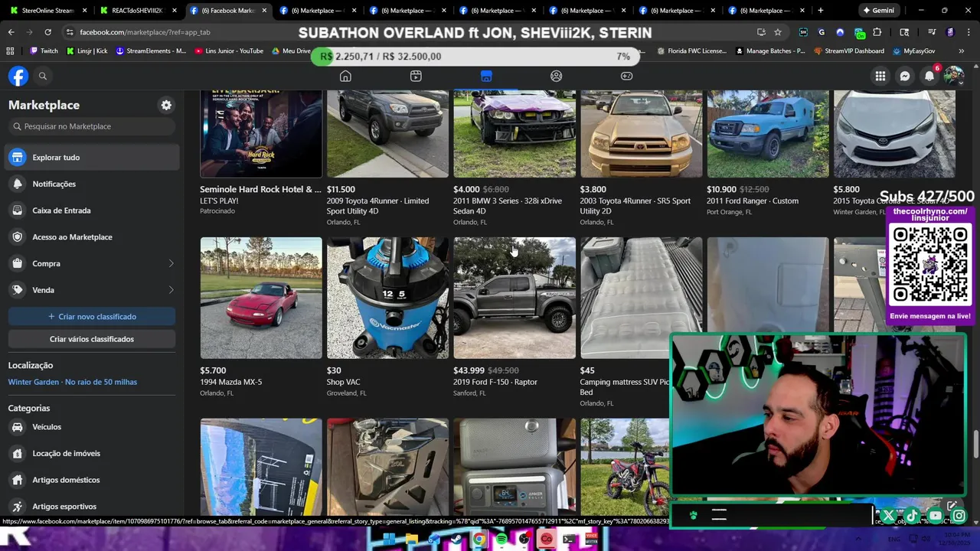Open Artigos domésticos category
The width and height of the screenshot is (980, 551).
92,480
